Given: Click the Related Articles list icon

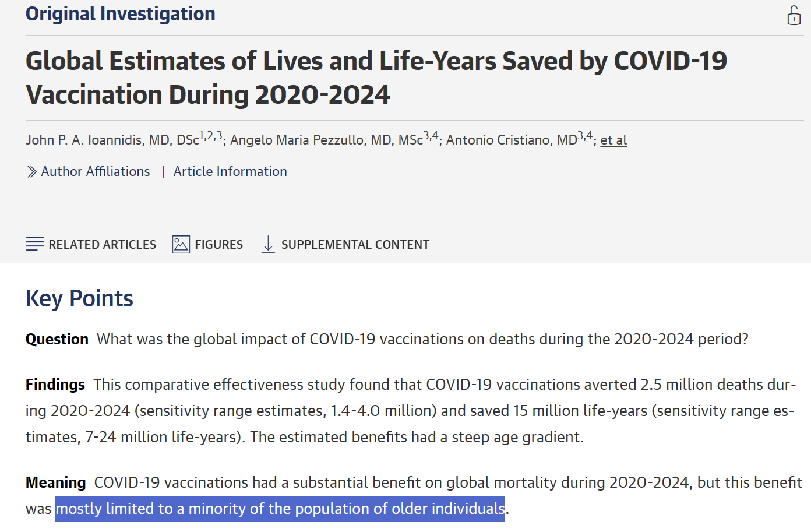Looking at the screenshot, I should [35, 244].
